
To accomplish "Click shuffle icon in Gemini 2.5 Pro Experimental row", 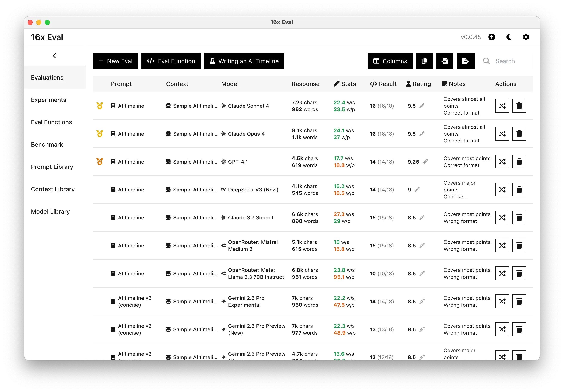I will pyautogui.click(x=502, y=301).
